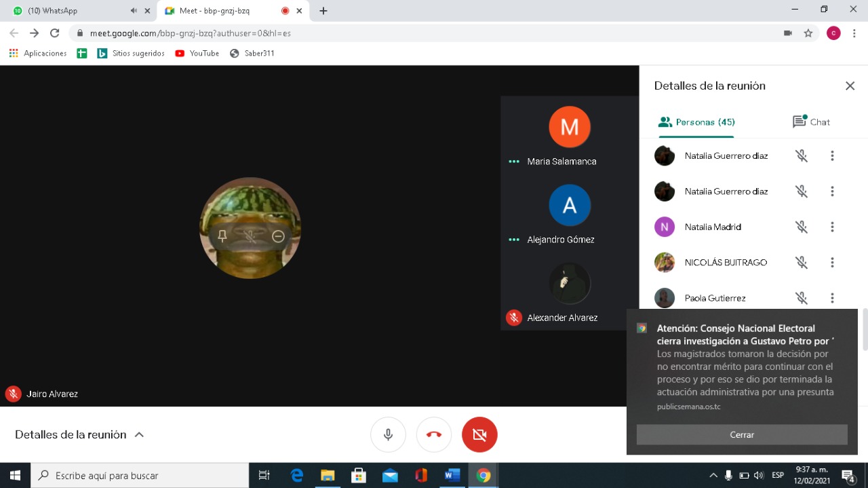Image resolution: width=868 pixels, height=488 pixels.
Task: Mute Natalia Madrid's microphone in people list
Action: [802, 227]
